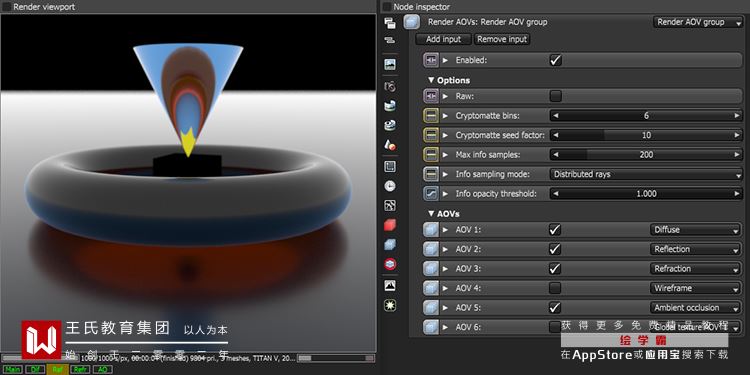Open the render target preview icon in sidebar
Viewport: 750px width, 375px height.
(390, 65)
